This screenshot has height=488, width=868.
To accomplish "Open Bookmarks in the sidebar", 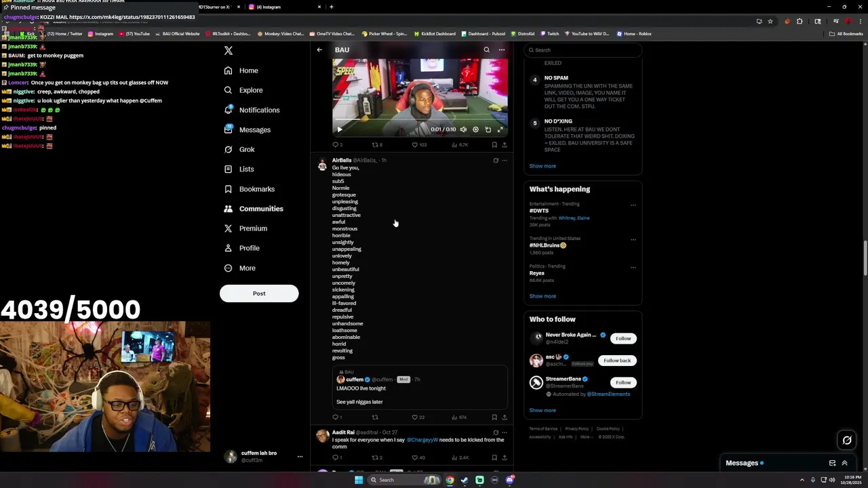I will (249, 189).
